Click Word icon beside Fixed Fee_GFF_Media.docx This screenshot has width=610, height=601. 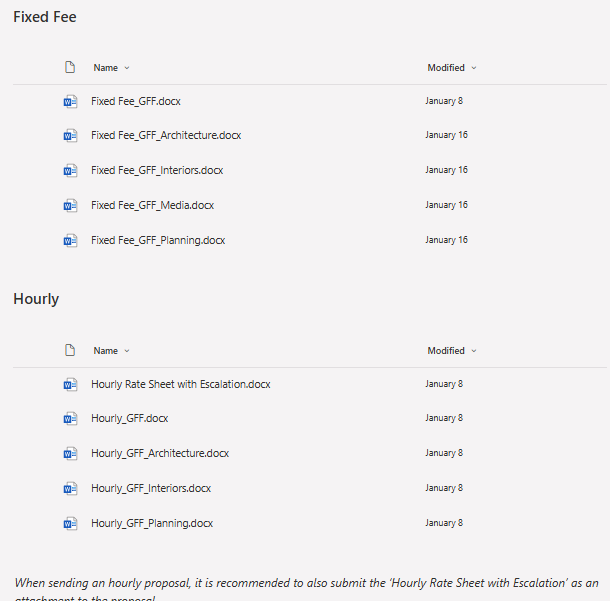point(70,205)
